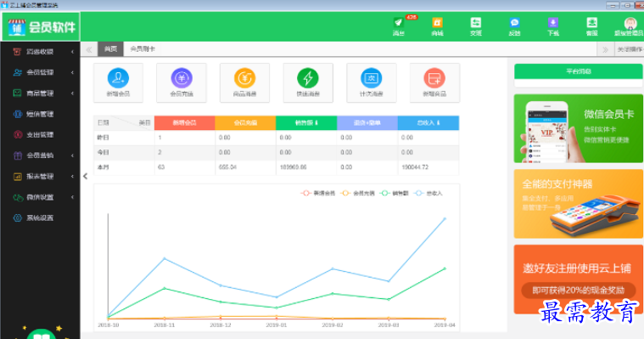
Task: Toggle 销售额 series in chart legend
Action: [395, 193]
